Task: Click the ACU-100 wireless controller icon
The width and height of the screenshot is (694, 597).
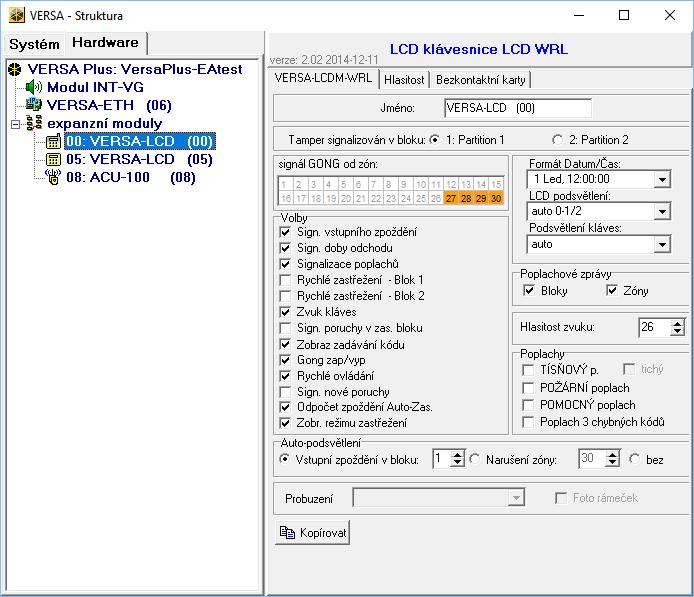Action: [53, 177]
